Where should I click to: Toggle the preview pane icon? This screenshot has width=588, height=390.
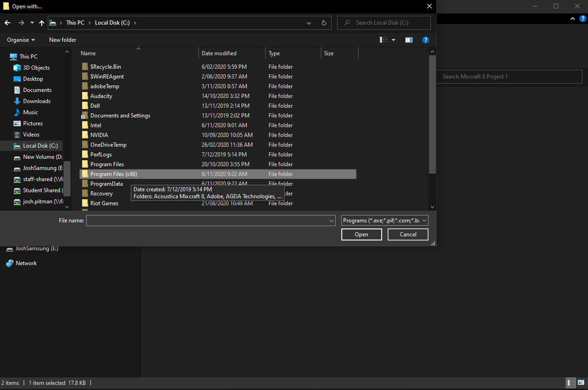tap(409, 40)
